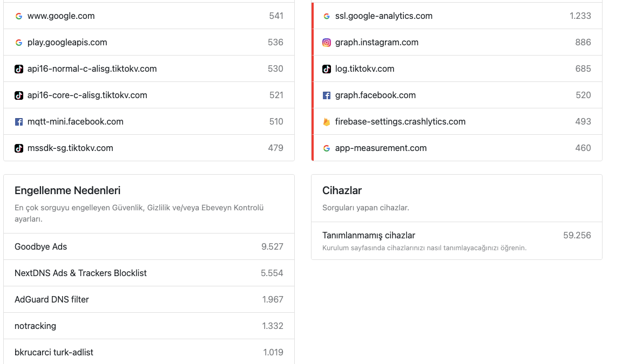
Task: Click the 1.019 count for bkrucarci turk-adlist
Action: 273,353
